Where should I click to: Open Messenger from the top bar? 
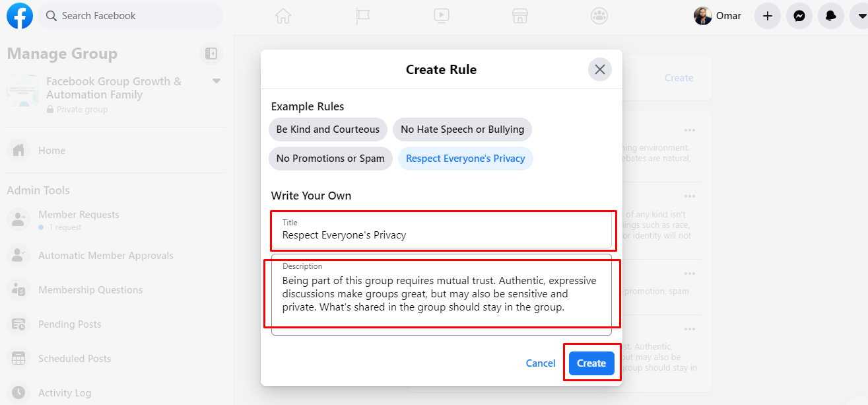[799, 16]
